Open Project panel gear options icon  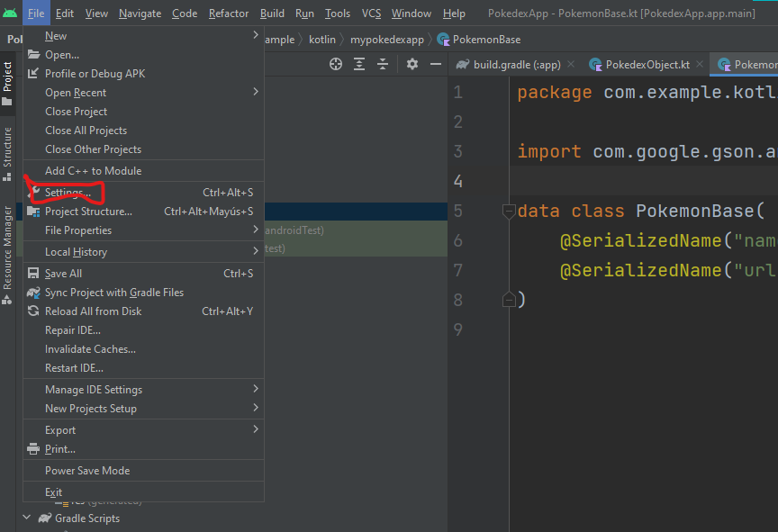pos(412,64)
